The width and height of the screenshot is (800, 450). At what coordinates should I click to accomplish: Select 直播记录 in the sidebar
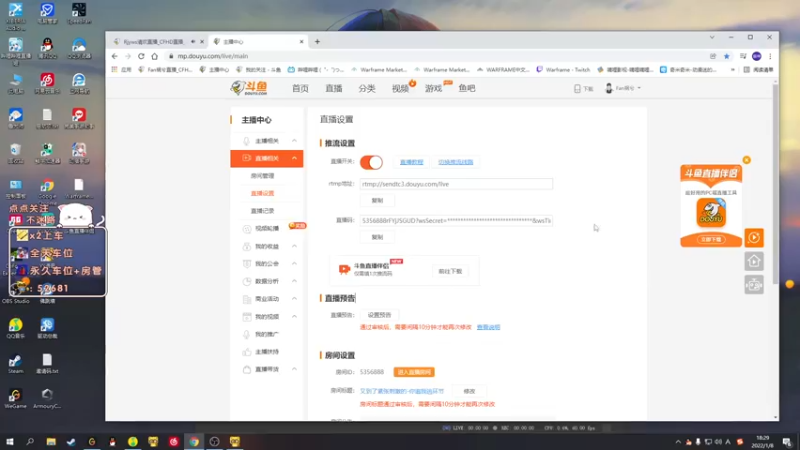click(262, 211)
